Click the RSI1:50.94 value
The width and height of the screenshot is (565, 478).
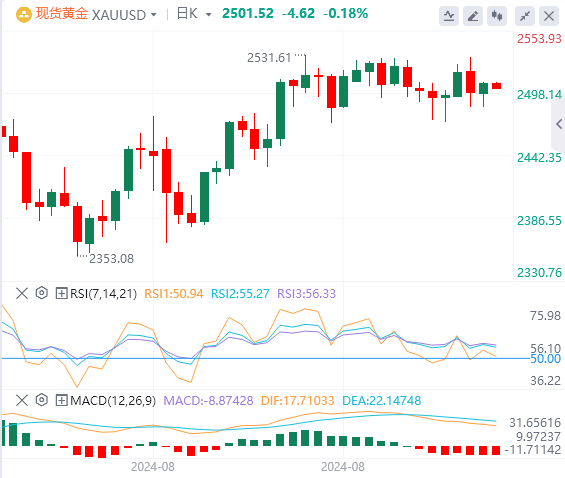[x=174, y=294]
